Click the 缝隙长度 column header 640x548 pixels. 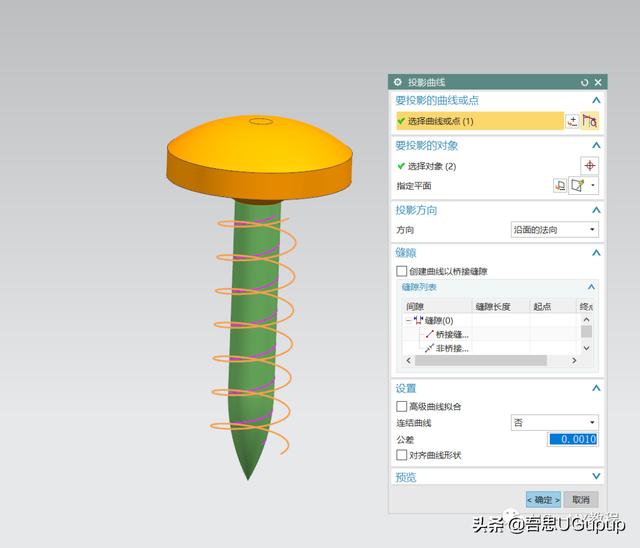pos(501,306)
